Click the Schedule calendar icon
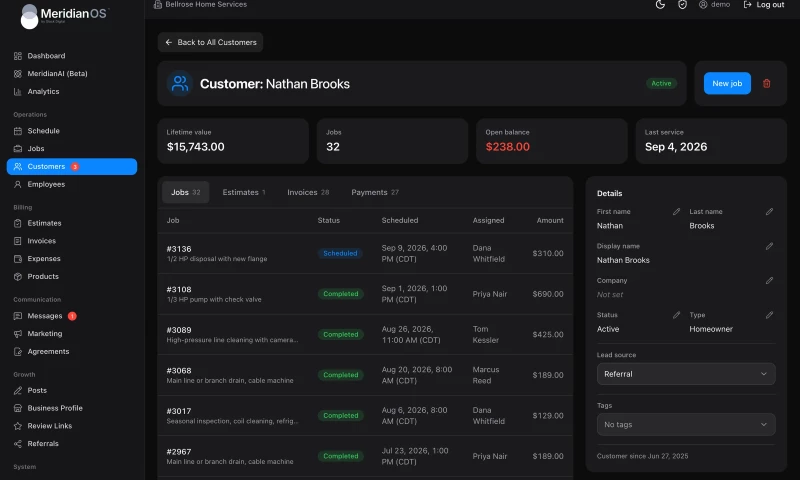The width and height of the screenshot is (800, 480). (x=18, y=131)
